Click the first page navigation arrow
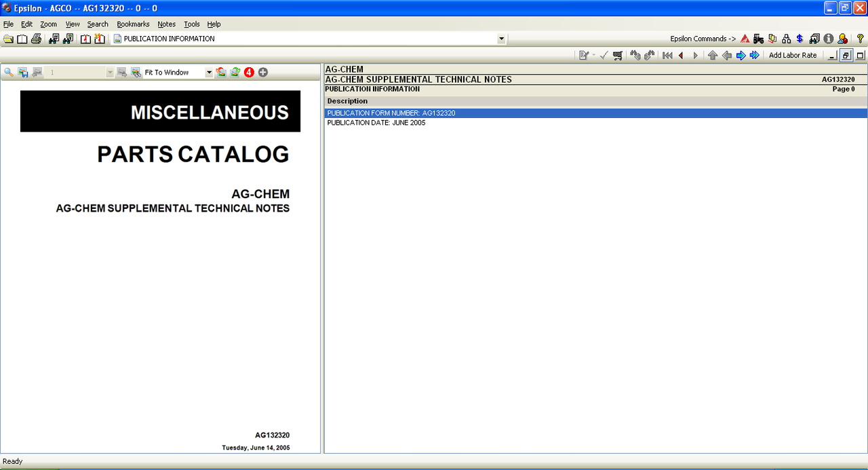 pyautogui.click(x=667, y=56)
